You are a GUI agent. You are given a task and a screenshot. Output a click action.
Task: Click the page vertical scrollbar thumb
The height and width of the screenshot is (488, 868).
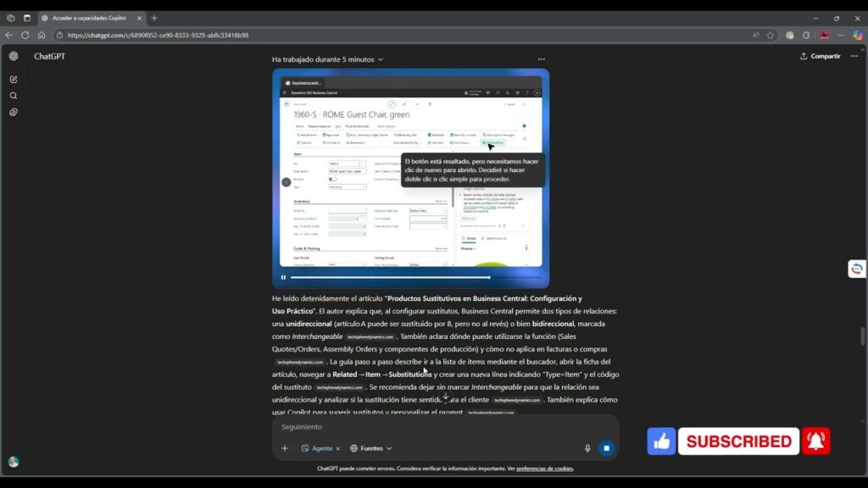click(862, 336)
